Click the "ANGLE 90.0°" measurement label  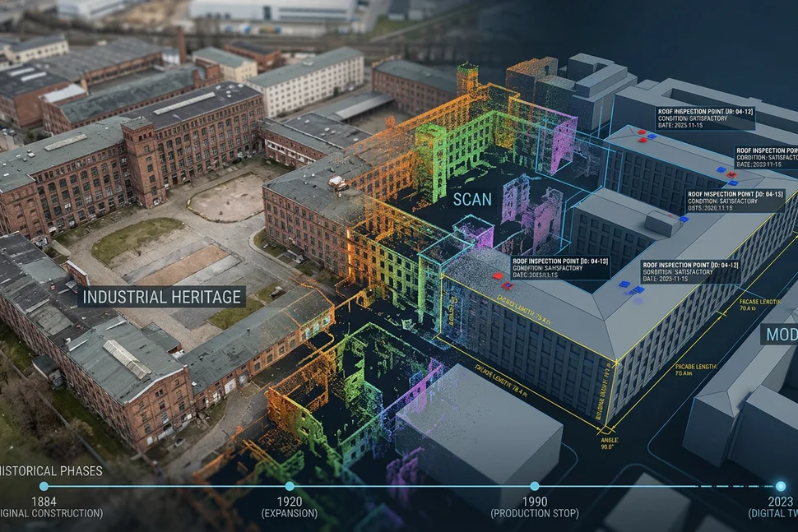coord(608,443)
